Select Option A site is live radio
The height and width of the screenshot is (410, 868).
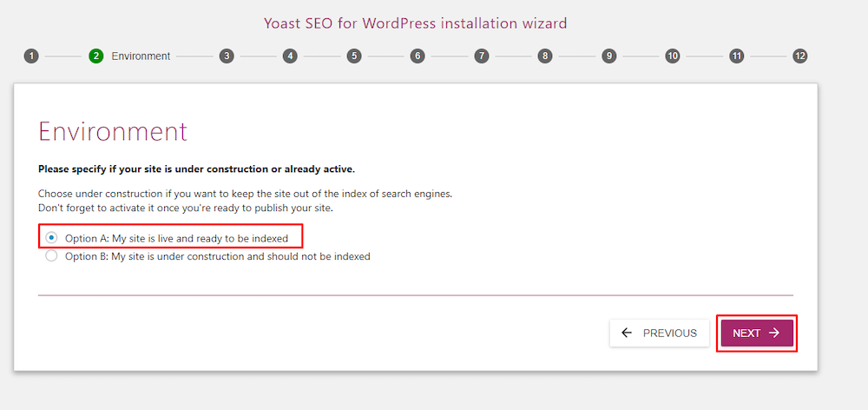coord(52,237)
